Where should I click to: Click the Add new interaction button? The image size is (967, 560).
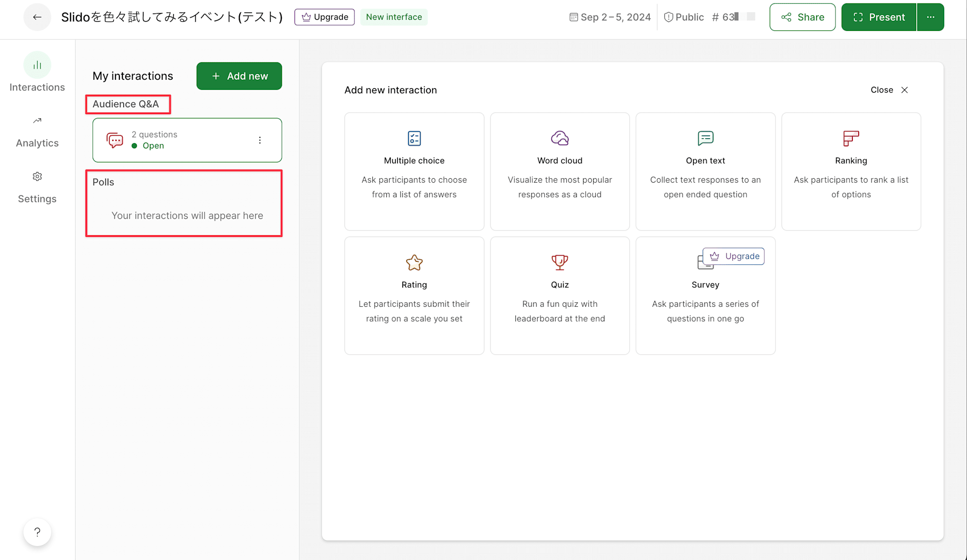[239, 75]
